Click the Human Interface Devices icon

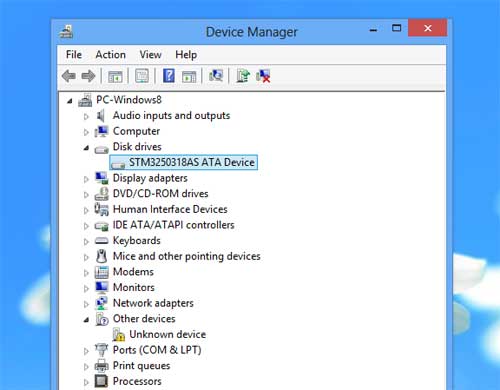click(101, 209)
